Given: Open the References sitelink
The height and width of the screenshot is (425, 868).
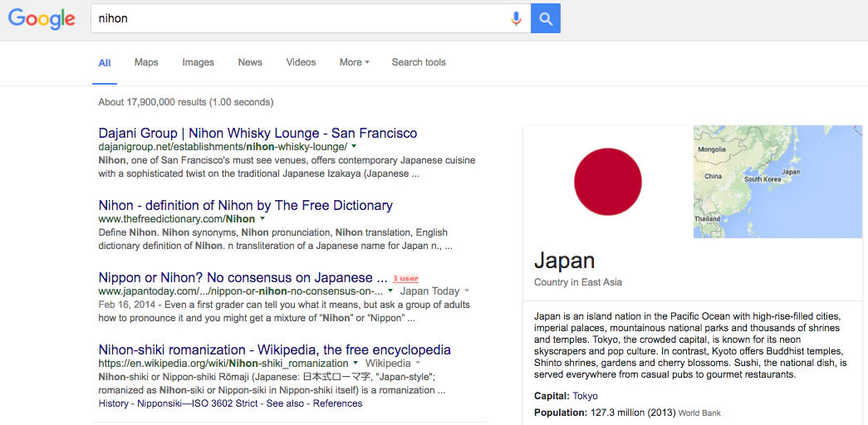Looking at the screenshot, I should tap(338, 403).
